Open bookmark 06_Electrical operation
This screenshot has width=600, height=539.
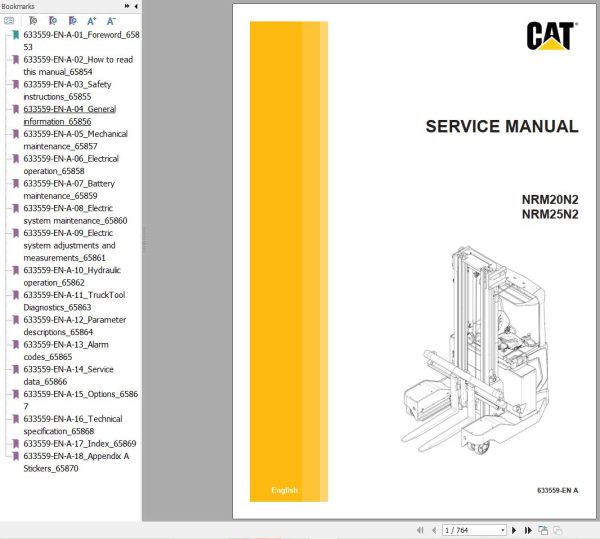(71, 165)
